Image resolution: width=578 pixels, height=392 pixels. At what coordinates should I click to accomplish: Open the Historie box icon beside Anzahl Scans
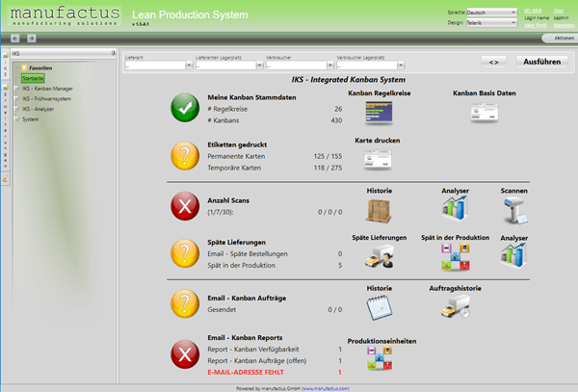coord(379,211)
